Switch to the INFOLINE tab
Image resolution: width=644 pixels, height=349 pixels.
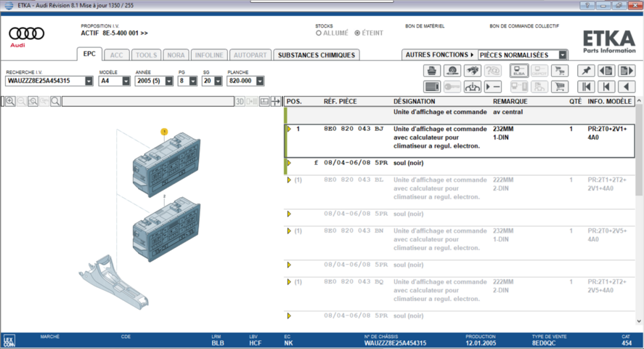tap(209, 55)
